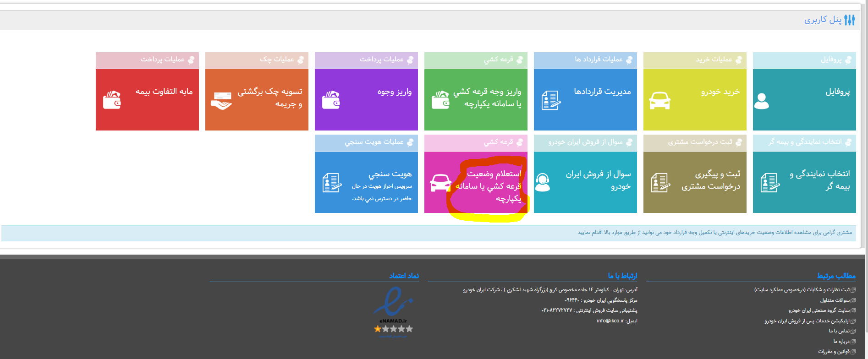Open the پروفایل tile title
Screen dimensions: 868x359
(837, 92)
